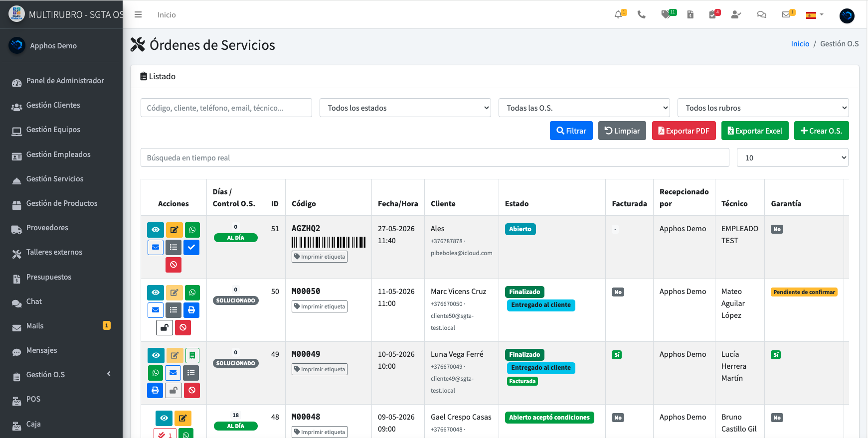Export the list with Exportar PDF

(x=684, y=131)
